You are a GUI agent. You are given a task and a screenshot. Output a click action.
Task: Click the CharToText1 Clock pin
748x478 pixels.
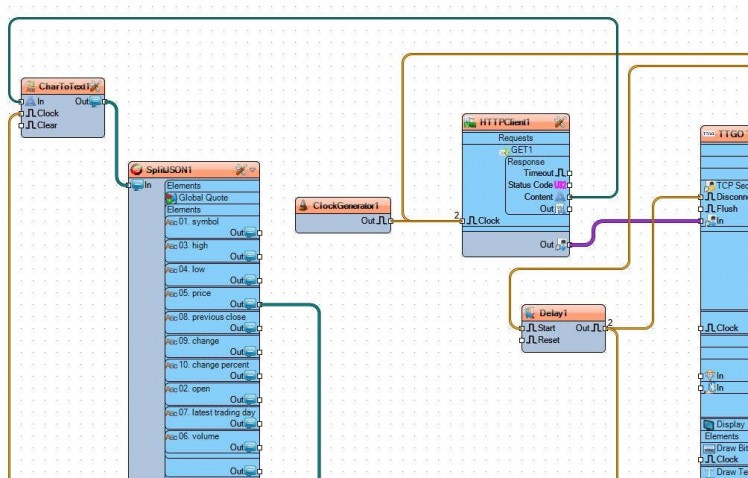click(21, 114)
